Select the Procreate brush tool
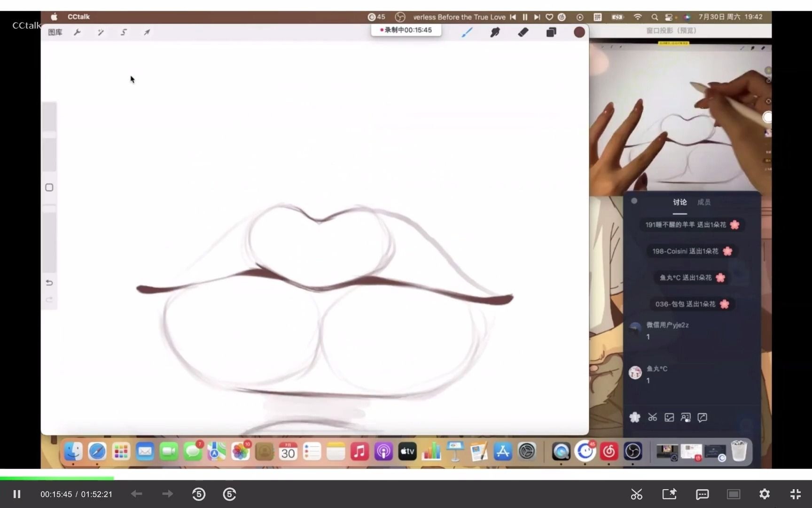Viewport: 812px width, 508px height. pos(467,32)
